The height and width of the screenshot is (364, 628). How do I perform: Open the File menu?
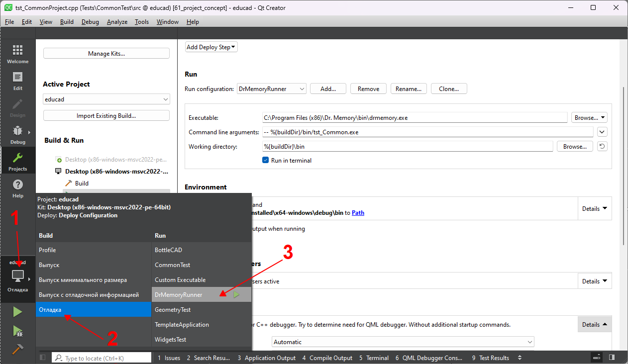tap(9, 22)
